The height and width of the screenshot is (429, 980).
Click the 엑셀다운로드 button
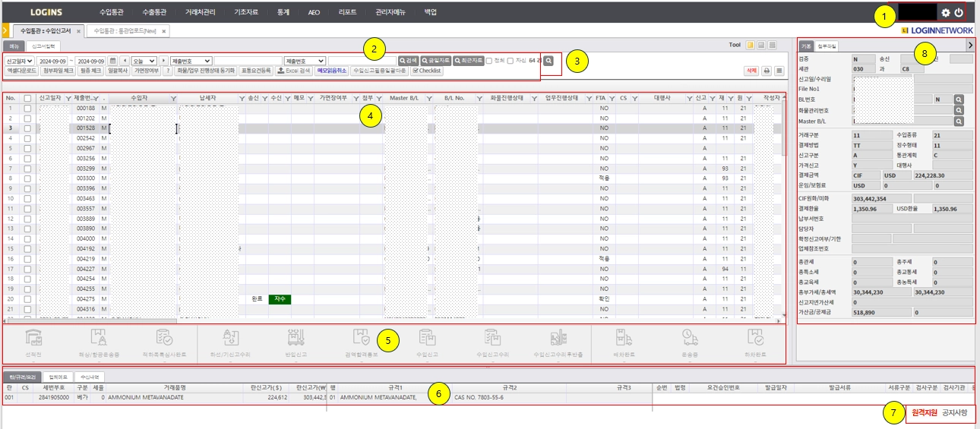(x=22, y=71)
